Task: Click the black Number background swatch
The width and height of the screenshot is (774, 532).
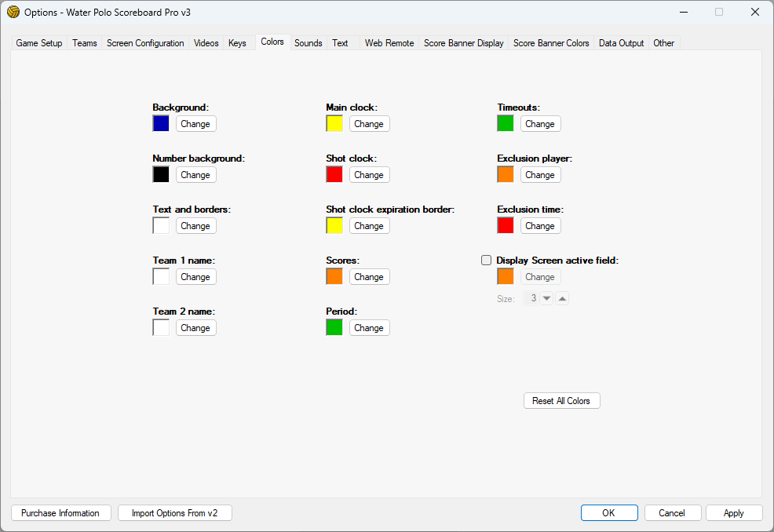Action: pyautogui.click(x=161, y=174)
